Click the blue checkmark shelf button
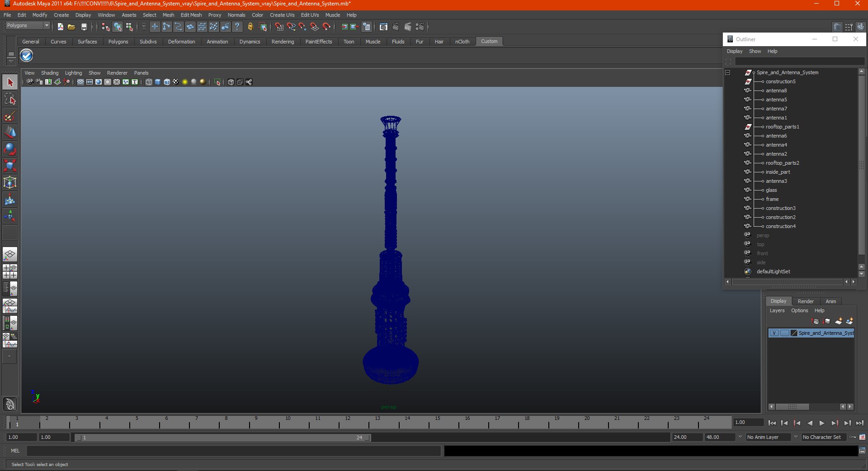 [27, 56]
